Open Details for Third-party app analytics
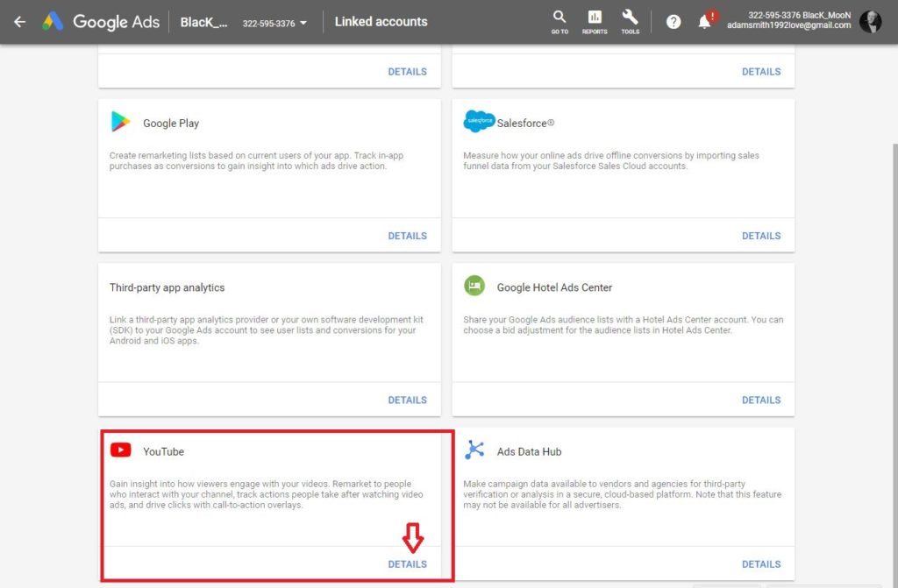This screenshot has height=588, width=898. coord(407,400)
